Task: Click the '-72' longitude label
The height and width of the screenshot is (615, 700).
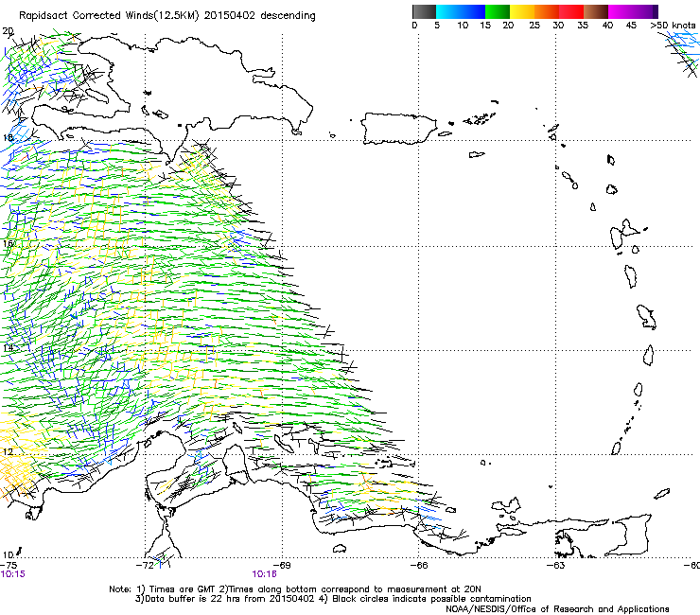Action: (x=146, y=565)
